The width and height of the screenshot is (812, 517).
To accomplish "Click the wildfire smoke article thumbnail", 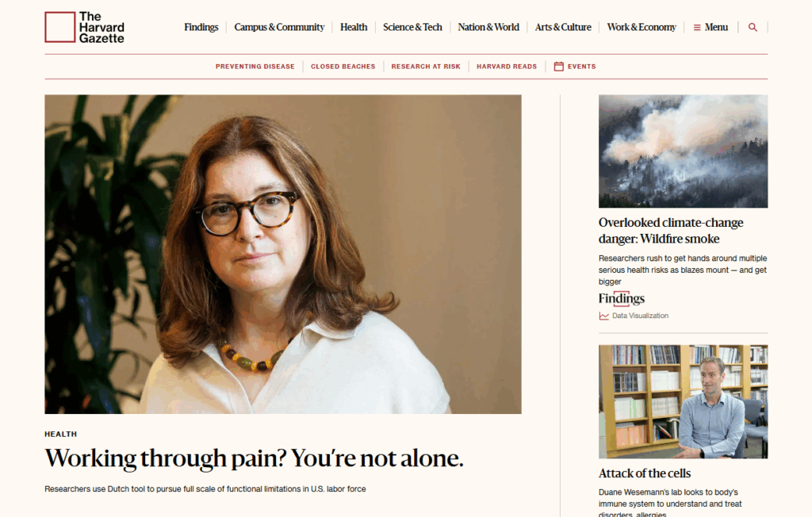I will [683, 151].
